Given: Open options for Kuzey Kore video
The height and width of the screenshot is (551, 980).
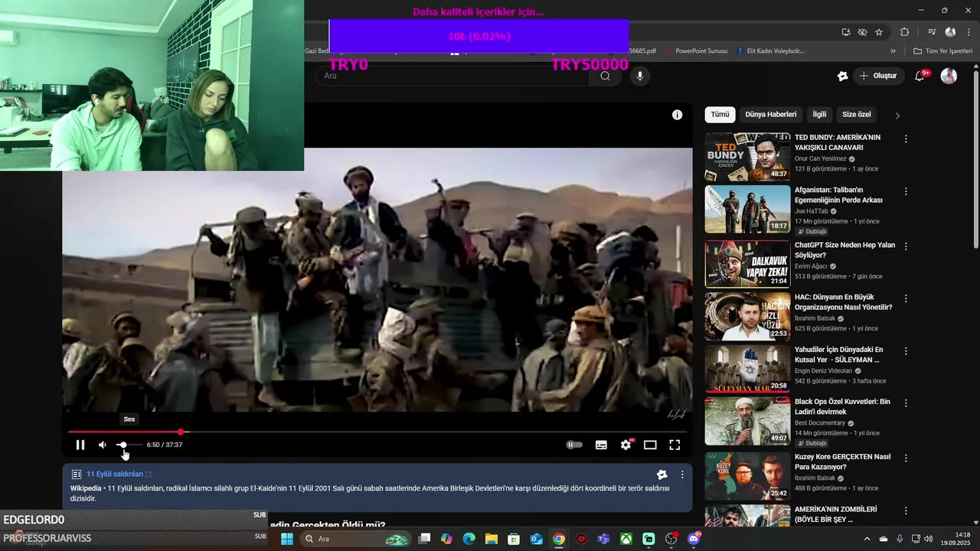Looking at the screenshot, I should 906,458.
